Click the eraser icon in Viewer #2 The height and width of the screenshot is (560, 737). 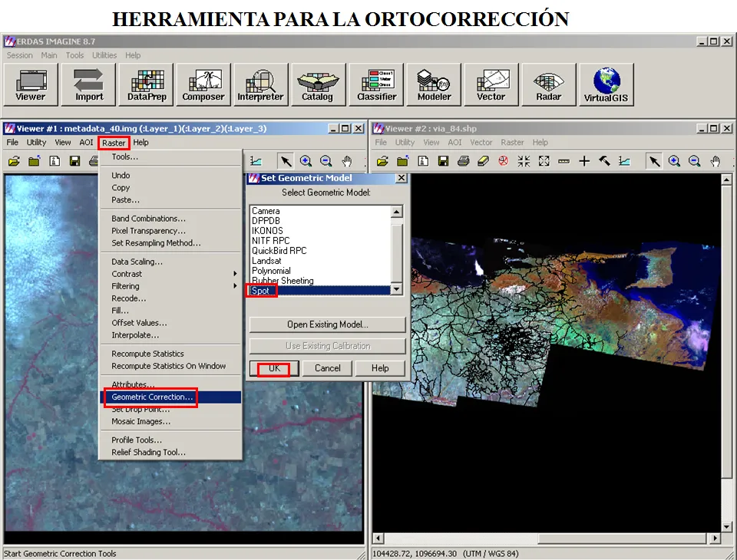(x=483, y=161)
